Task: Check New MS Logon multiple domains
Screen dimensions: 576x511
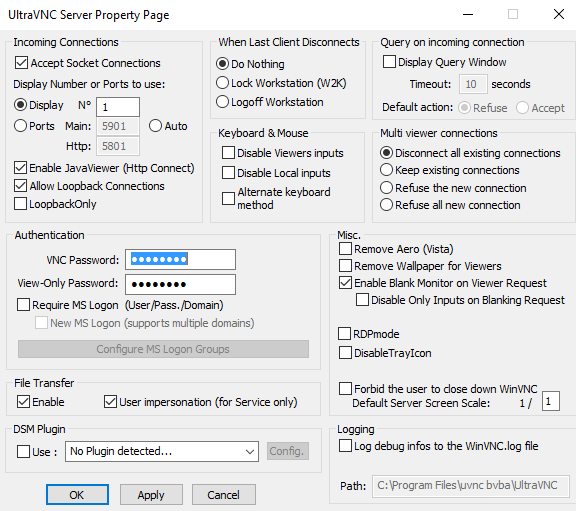Action: click(41, 323)
